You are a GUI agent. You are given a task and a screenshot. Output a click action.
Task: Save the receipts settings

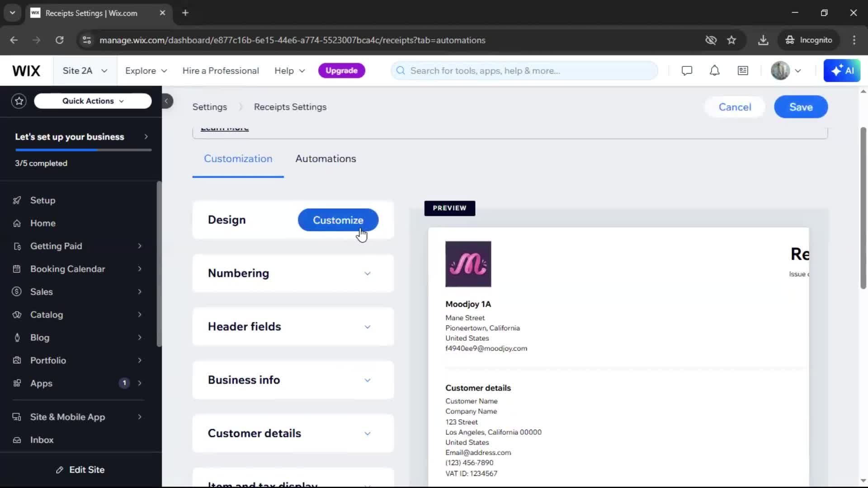pyautogui.click(x=801, y=107)
